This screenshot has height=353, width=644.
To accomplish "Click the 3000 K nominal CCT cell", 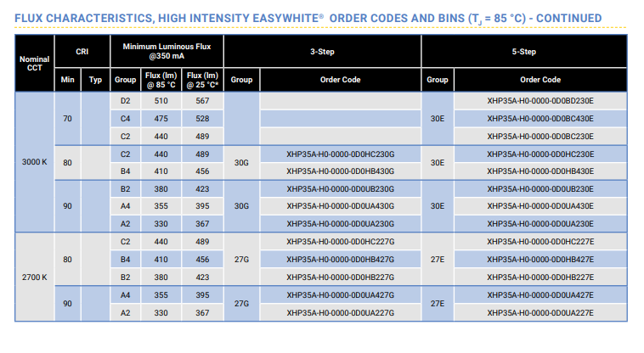I will tap(35, 162).
